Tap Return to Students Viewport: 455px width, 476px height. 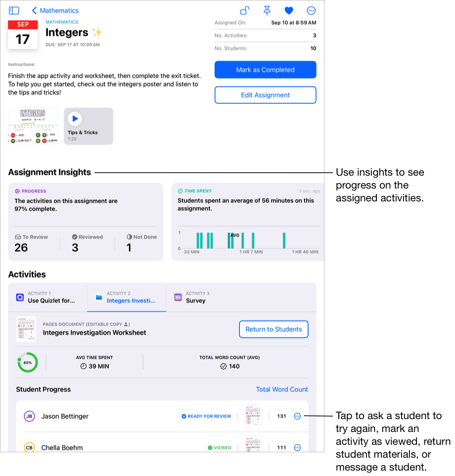pyautogui.click(x=273, y=329)
